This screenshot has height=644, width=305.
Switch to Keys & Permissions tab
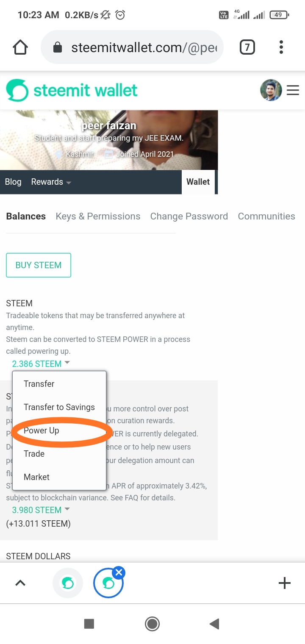click(98, 217)
